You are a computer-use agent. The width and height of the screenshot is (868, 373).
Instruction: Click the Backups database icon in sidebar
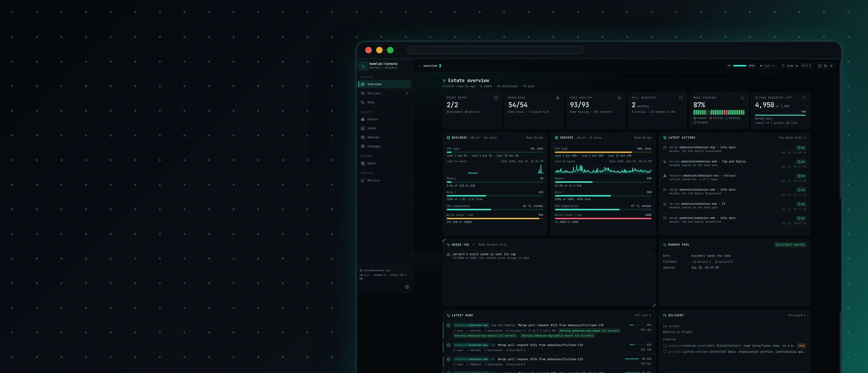(x=363, y=137)
